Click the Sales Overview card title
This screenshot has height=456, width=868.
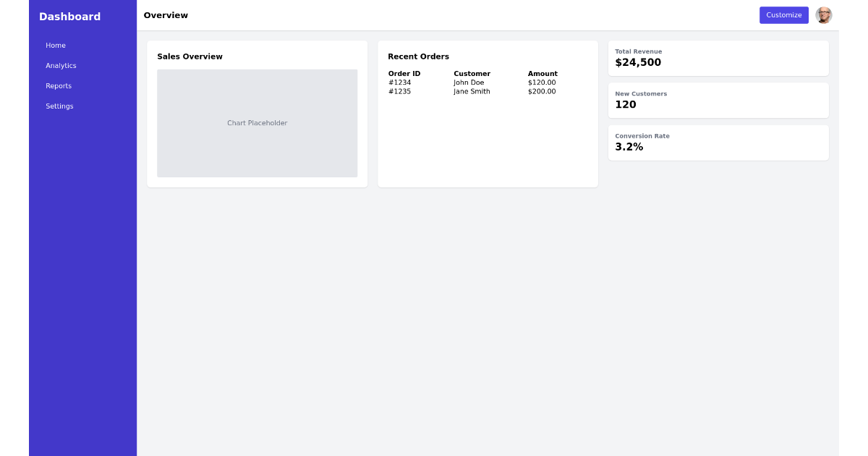(190, 56)
